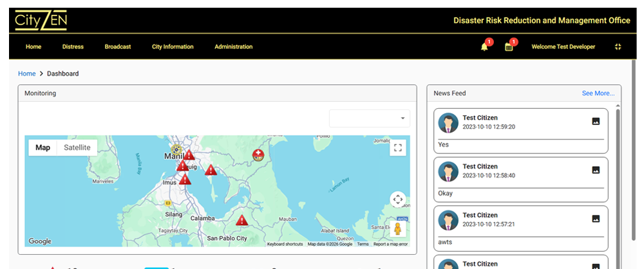Click the Disaster Risk Reduction and Management Office heading

542,21
